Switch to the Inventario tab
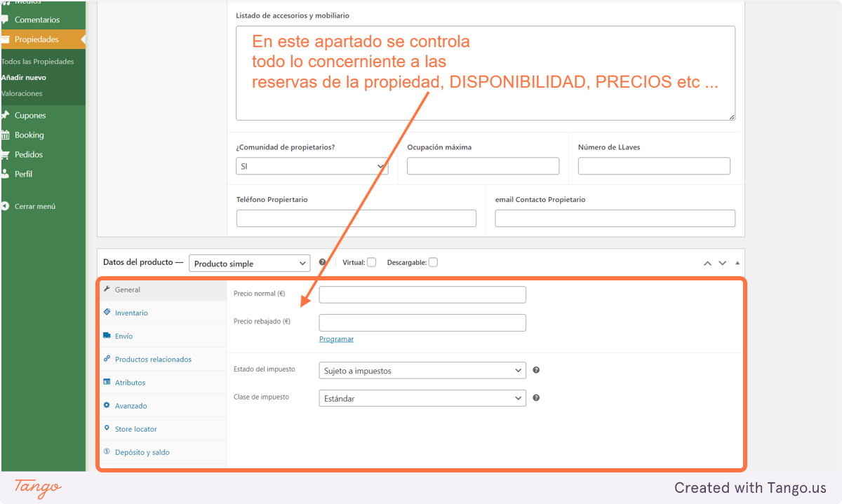 tap(163, 313)
